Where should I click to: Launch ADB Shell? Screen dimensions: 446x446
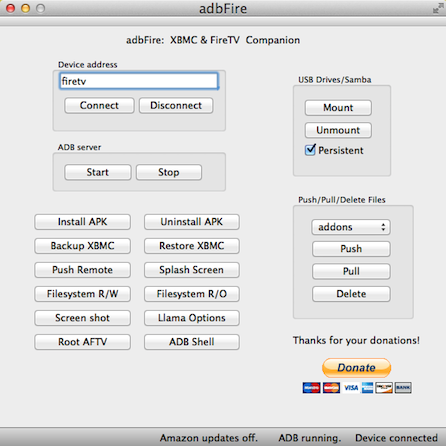[192, 342]
